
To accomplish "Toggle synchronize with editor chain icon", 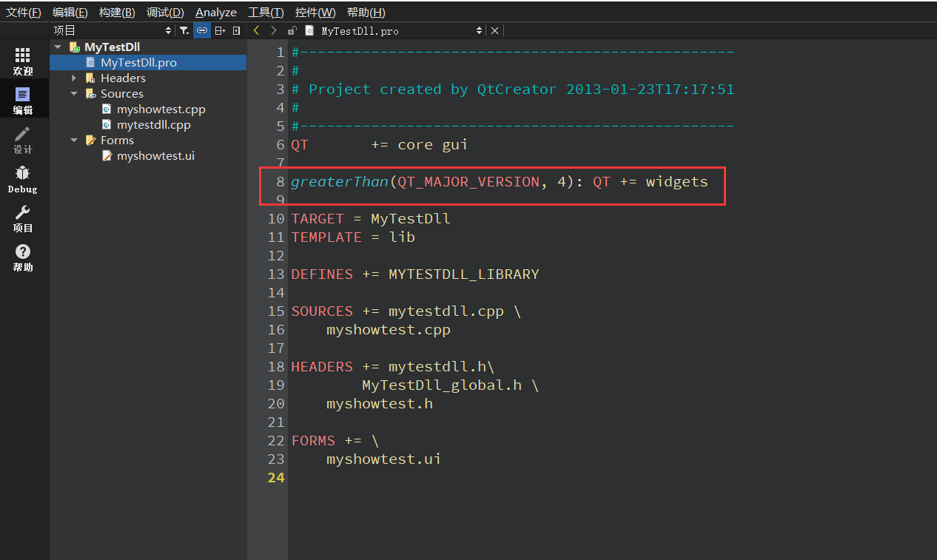I will 201,30.
